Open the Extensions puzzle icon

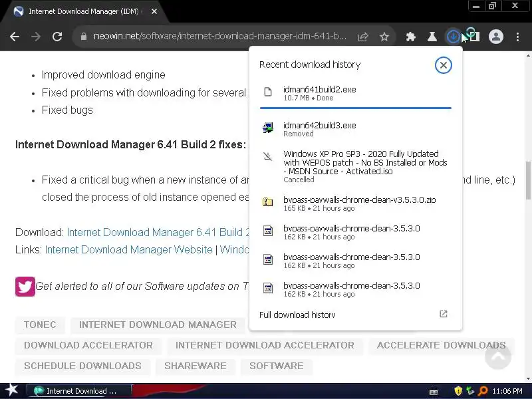(x=411, y=37)
